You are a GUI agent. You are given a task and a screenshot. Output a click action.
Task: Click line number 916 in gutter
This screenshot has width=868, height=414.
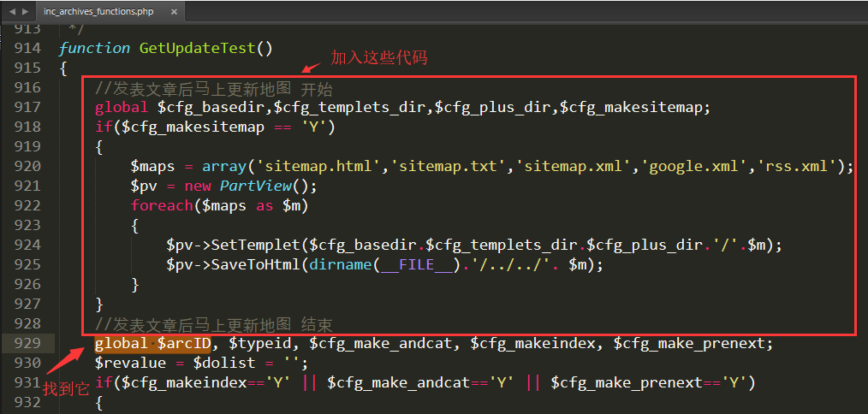click(x=27, y=88)
